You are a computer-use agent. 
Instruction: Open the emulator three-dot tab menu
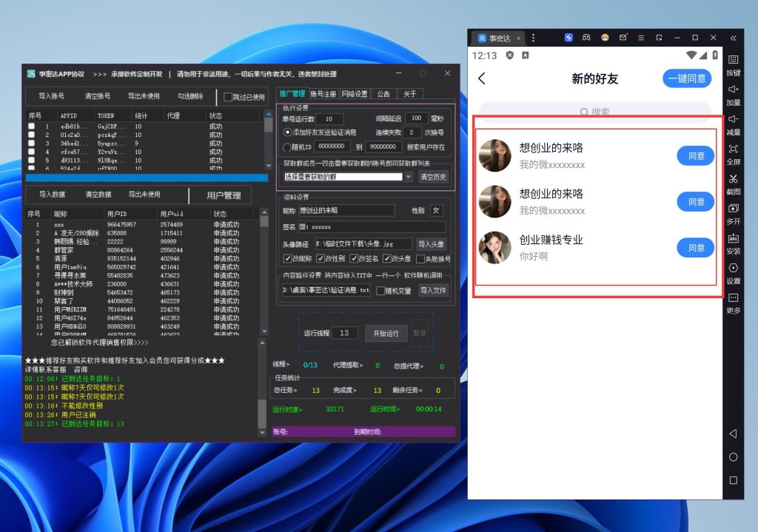[534, 38]
